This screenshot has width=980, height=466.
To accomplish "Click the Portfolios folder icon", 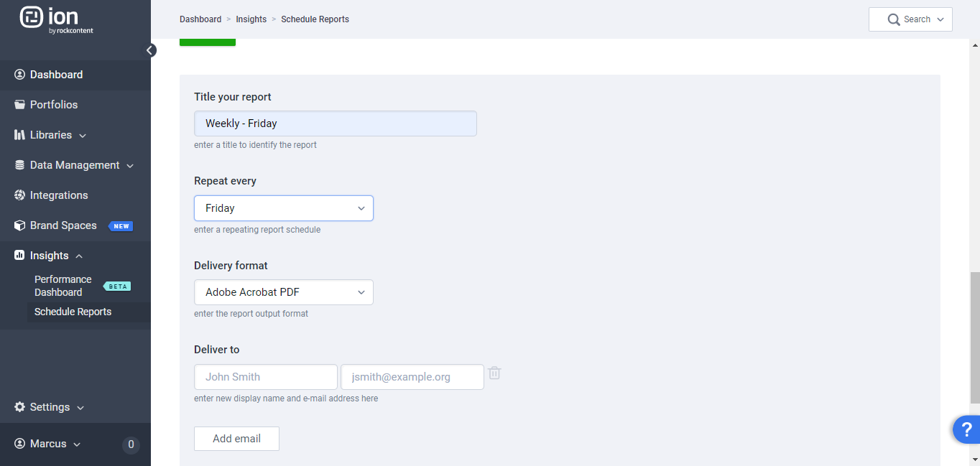I will coord(19,105).
